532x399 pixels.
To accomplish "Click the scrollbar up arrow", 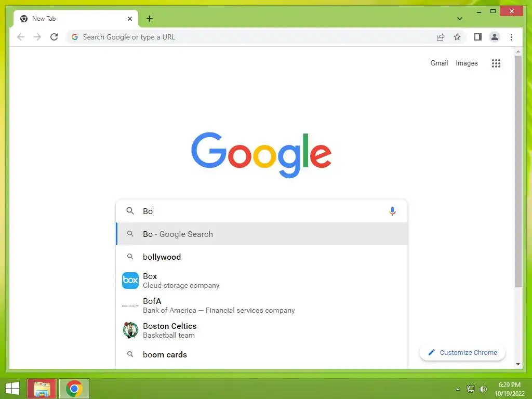I will click(518, 51).
